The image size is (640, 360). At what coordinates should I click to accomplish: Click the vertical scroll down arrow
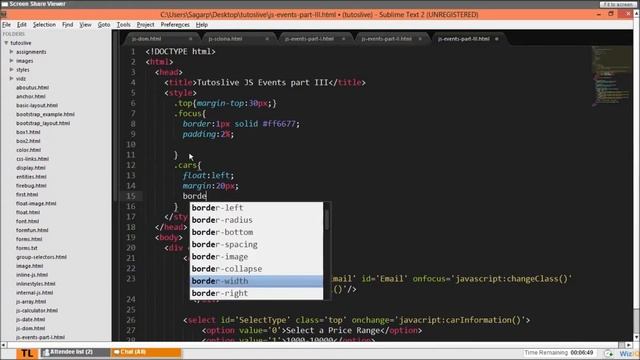[636, 338]
